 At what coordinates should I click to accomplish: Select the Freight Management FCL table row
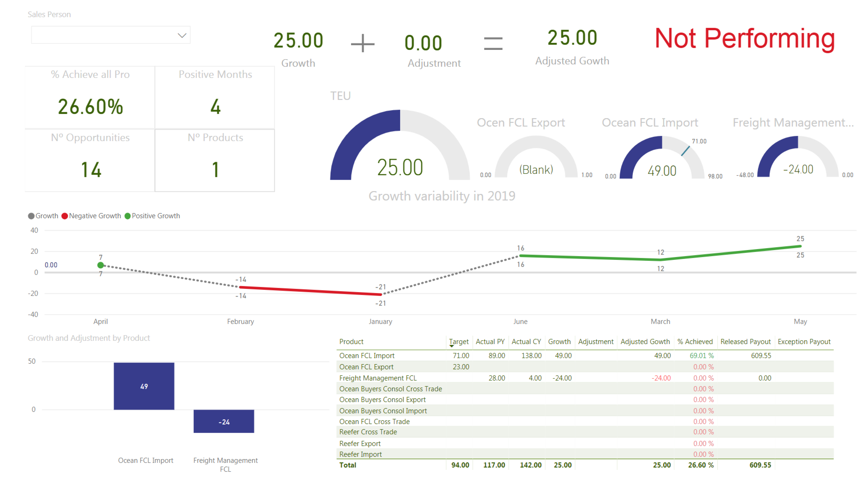pos(378,378)
